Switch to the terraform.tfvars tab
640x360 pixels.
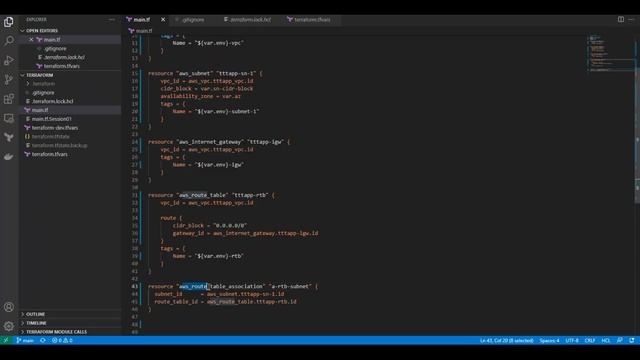312,20
